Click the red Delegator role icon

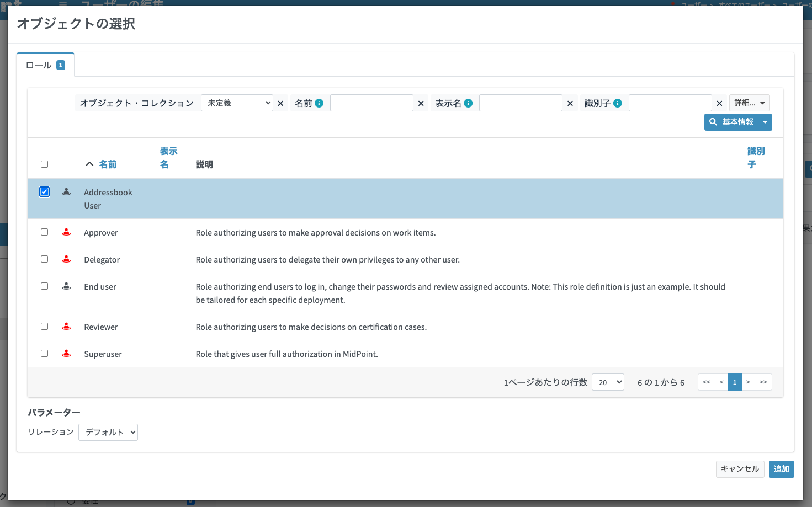point(66,259)
